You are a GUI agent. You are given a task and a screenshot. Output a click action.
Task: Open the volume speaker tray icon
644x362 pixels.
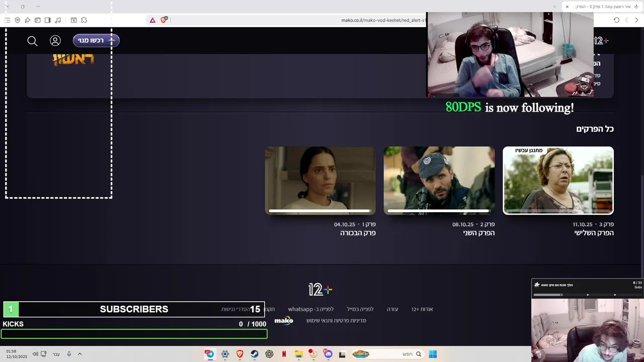35,354
